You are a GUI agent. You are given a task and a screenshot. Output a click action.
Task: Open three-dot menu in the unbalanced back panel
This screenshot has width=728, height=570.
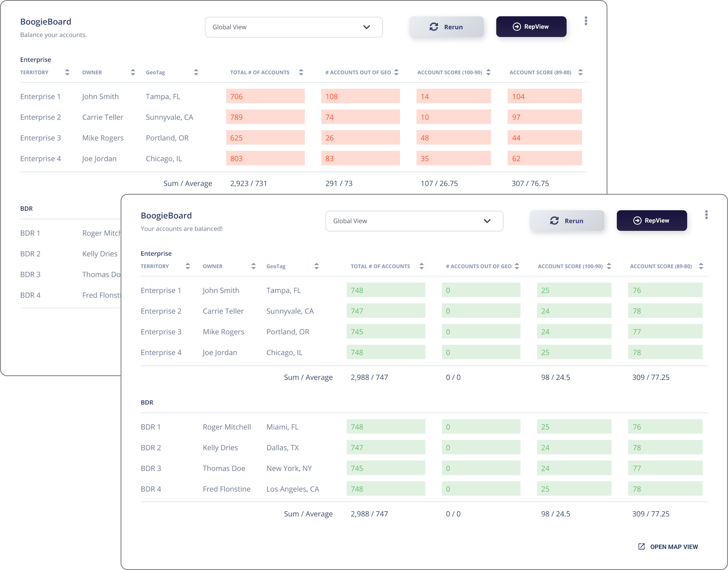point(586,21)
